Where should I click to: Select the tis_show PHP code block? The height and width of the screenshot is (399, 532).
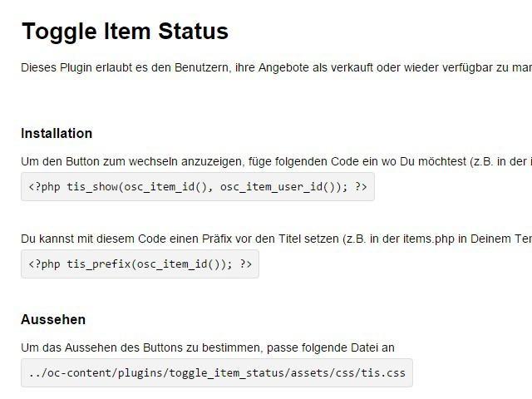click(x=198, y=186)
